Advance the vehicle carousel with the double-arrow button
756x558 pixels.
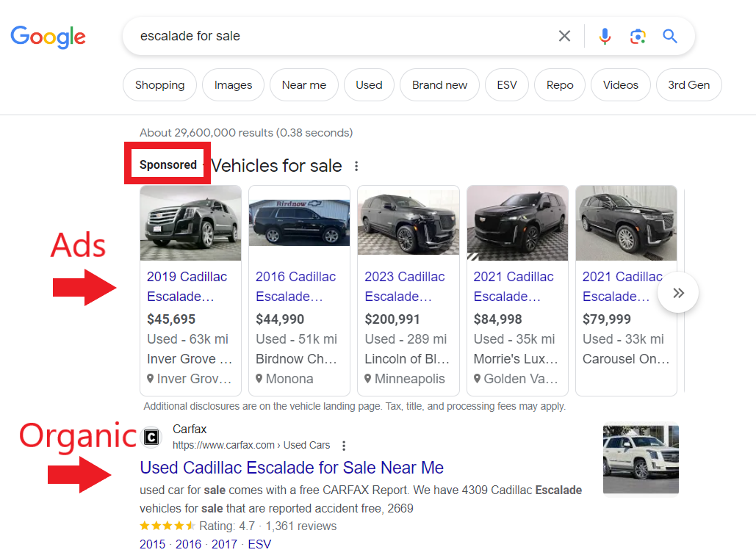(x=678, y=292)
